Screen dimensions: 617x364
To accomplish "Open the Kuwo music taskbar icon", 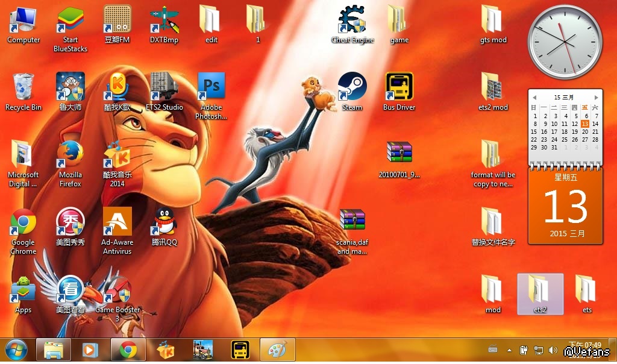I will click(166, 350).
